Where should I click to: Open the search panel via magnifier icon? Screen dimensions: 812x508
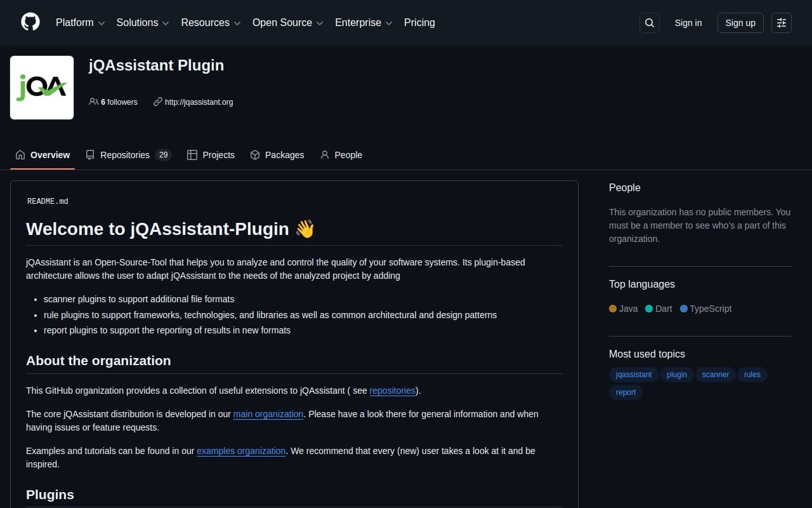tap(649, 22)
